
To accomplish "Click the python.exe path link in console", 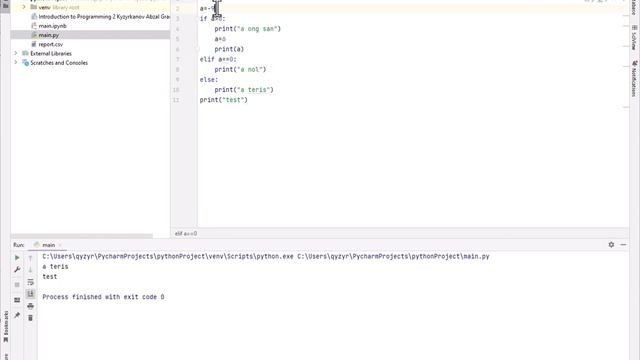I will [x=168, y=256].
